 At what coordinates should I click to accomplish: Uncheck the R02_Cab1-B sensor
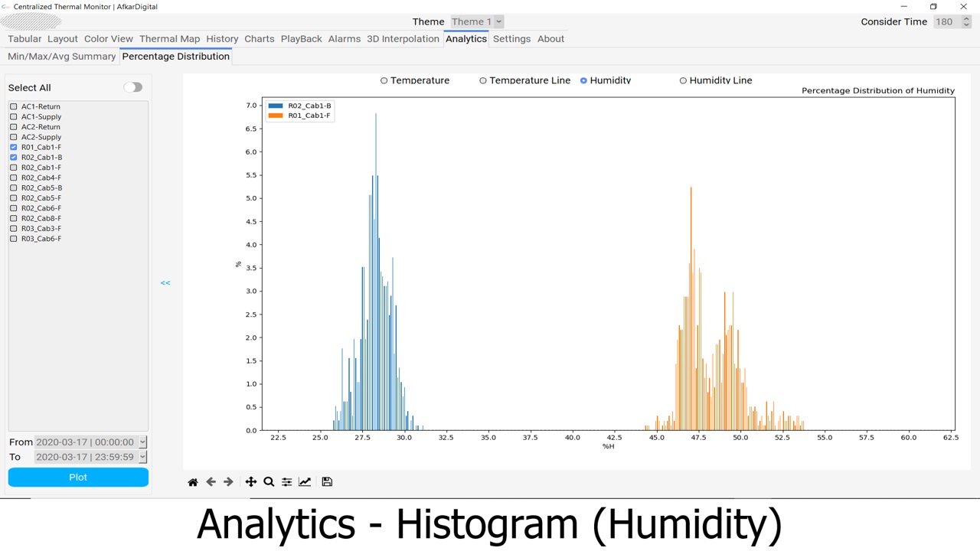coord(14,158)
